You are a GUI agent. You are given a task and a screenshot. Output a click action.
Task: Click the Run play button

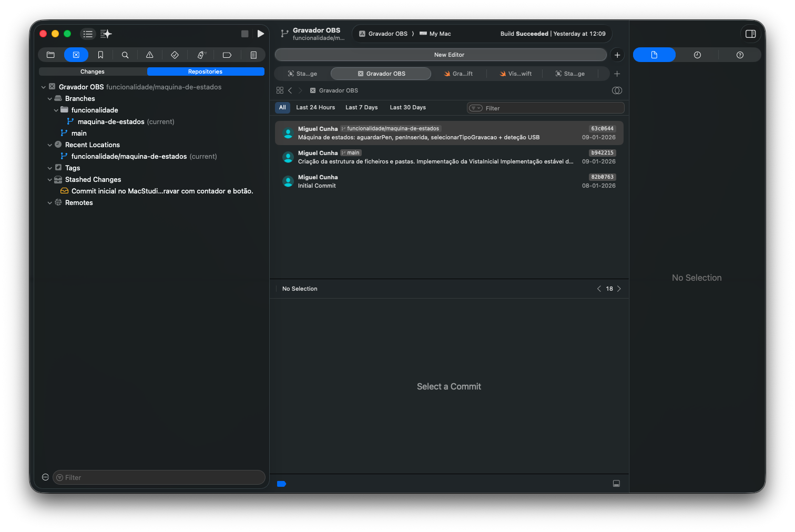tap(260, 34)
